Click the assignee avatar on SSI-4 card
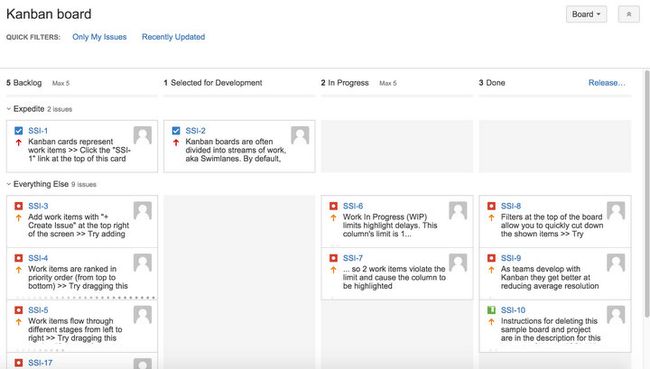This screenshot has height=369, width=650. (143, 263)
